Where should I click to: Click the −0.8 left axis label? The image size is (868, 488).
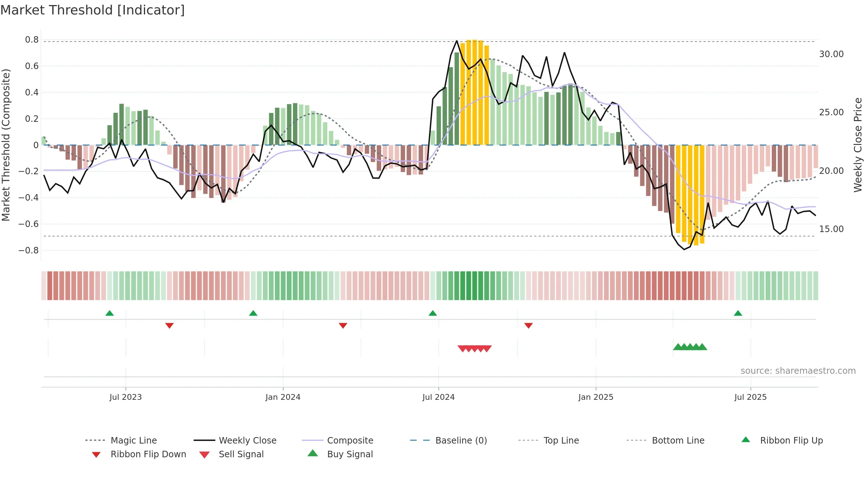coord(29,251)
